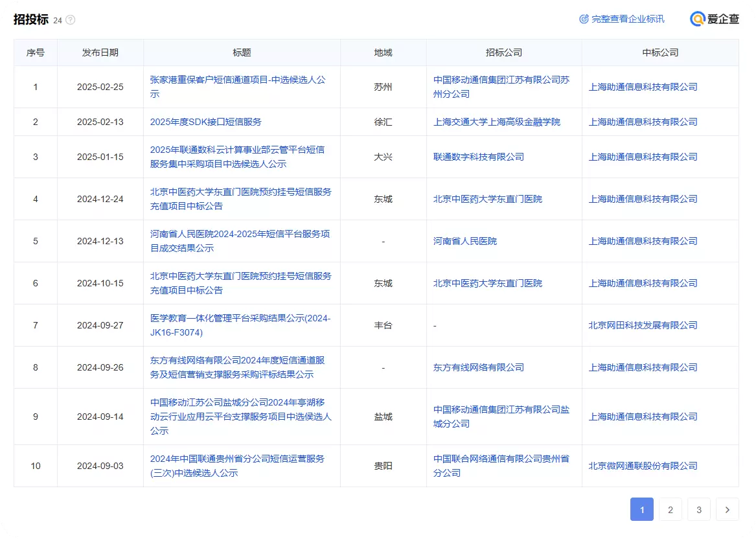
Task: Open 河南省人民医院2024-2025年短信平台 tender title
Action: coord(240,241)
